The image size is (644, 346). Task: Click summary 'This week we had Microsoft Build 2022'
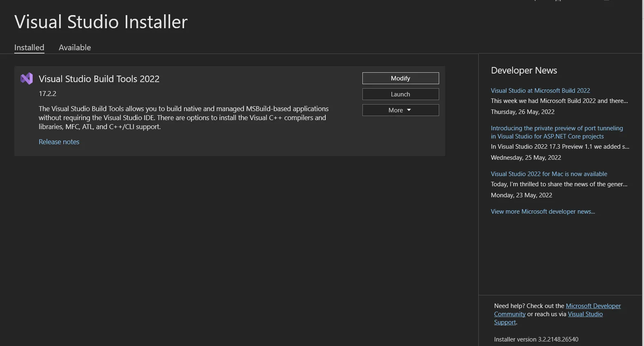559,101
